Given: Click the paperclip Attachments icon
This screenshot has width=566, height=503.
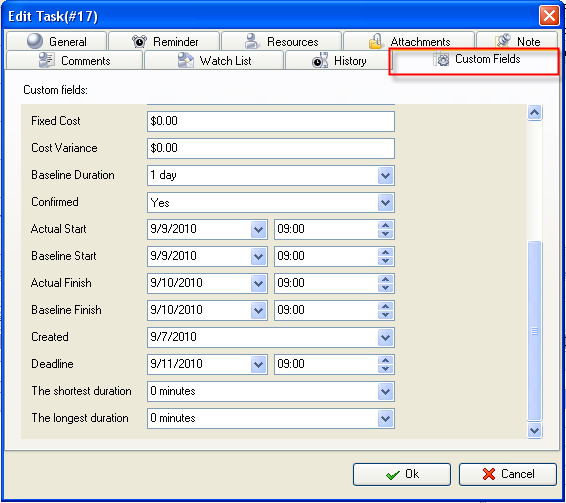Looking at the screenshot, I should pyautogui.click(x=375, y=41).
